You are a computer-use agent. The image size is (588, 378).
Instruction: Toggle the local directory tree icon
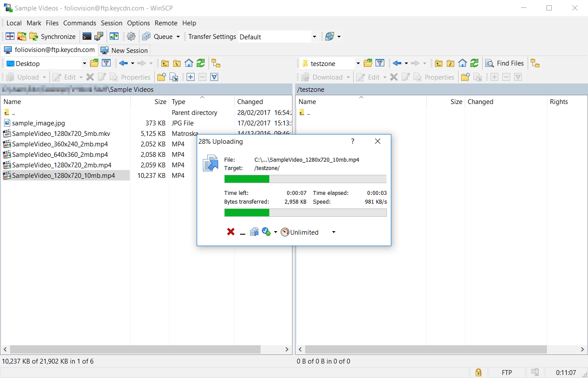click(216, 63)
